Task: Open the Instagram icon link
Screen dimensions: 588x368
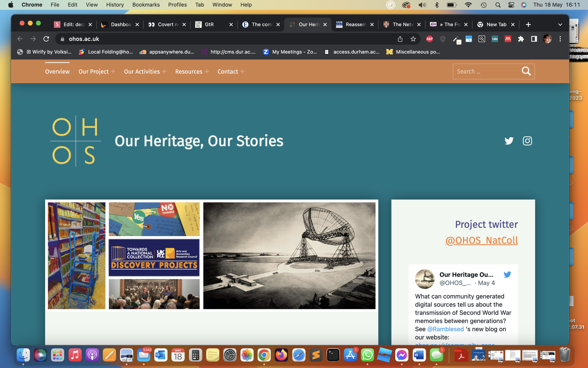Action: [x=527, y=141]
